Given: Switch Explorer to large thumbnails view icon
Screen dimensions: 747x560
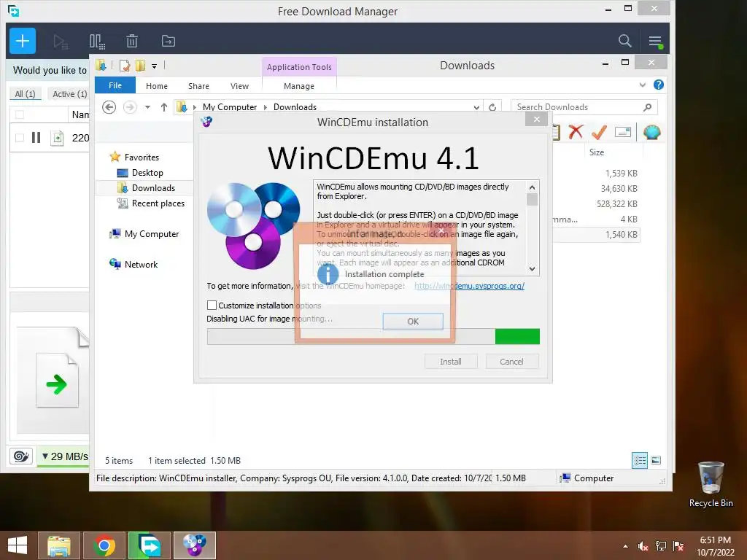Looking at the screenshot, I should (x=656, y=460).
